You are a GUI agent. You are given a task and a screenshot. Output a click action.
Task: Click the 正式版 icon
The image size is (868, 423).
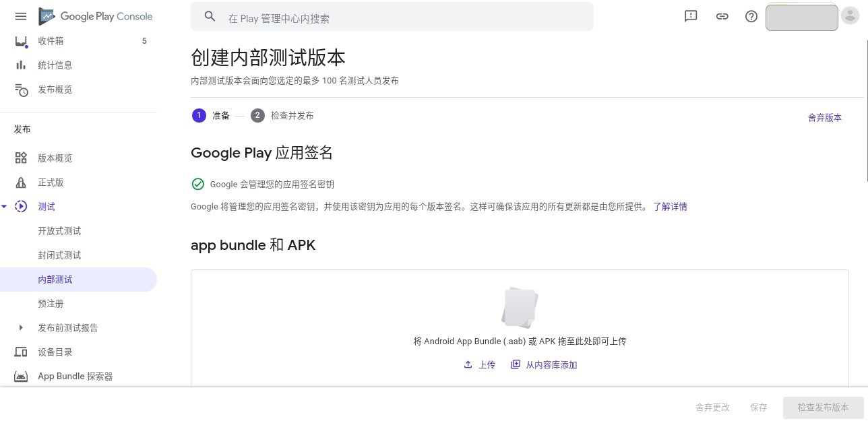click(x=21, y=183)
